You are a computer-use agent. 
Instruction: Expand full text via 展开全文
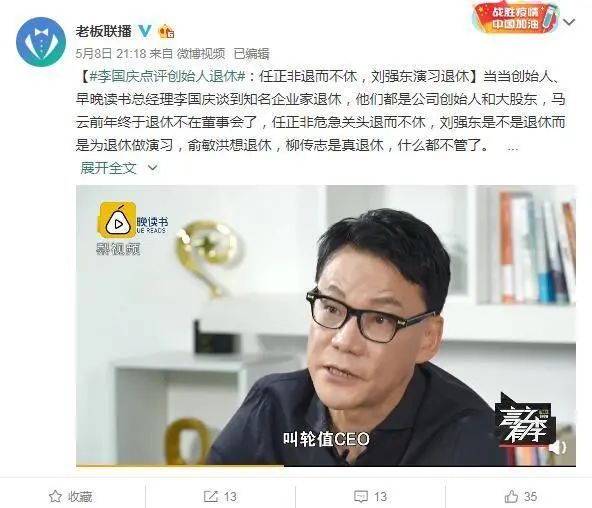108,168
